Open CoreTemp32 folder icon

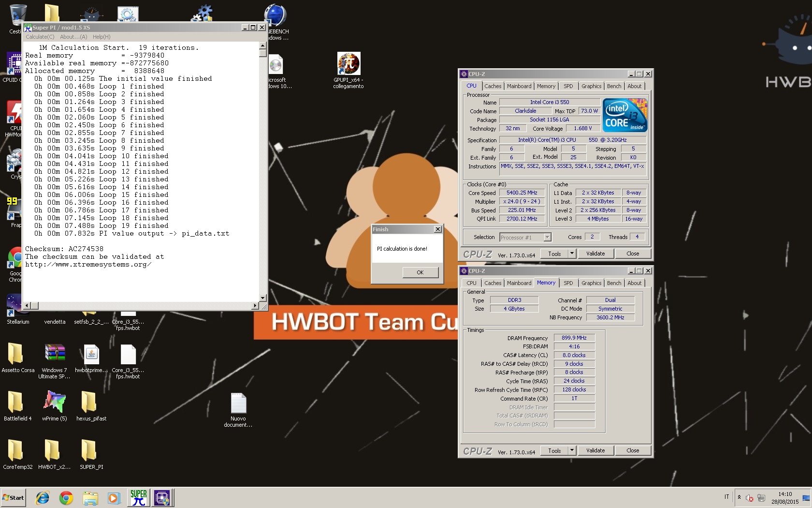18,455
